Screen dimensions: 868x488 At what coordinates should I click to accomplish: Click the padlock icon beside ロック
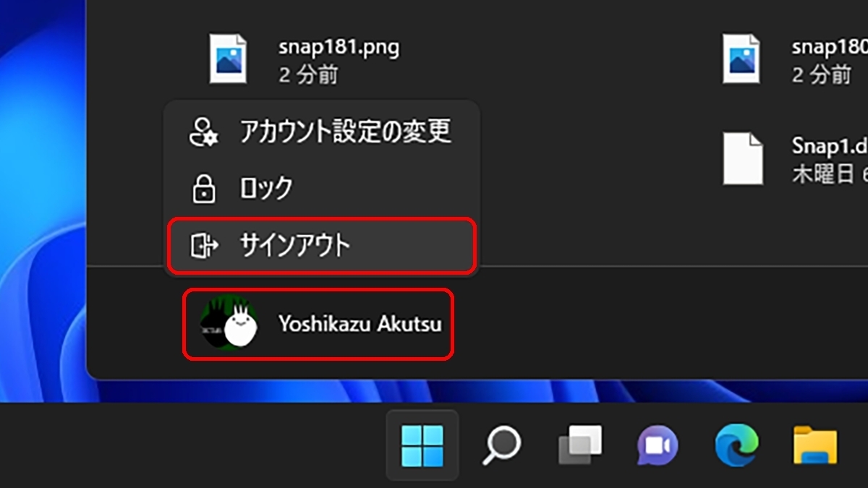point(203,188)
